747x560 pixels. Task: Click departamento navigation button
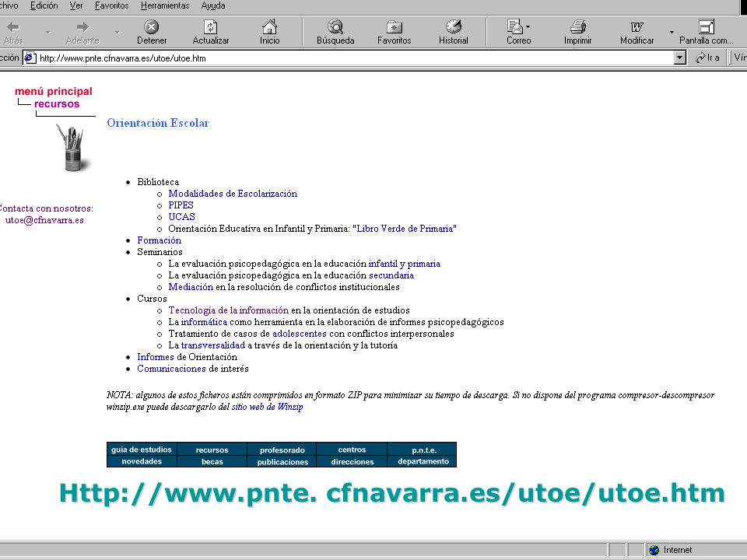(x=423, y=461)
